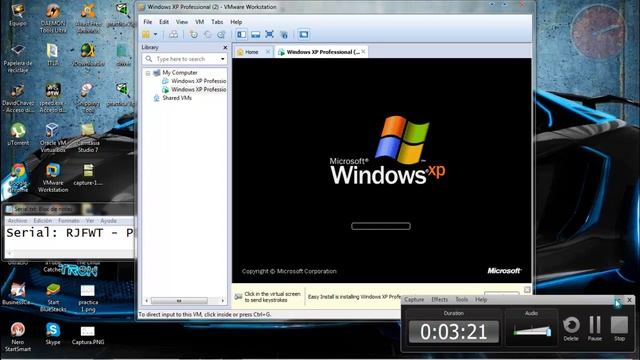The height and width of the screenshot is (360, 640).
Task: Open the Library search dropdown arrow
Action: [x=222, y=59]
